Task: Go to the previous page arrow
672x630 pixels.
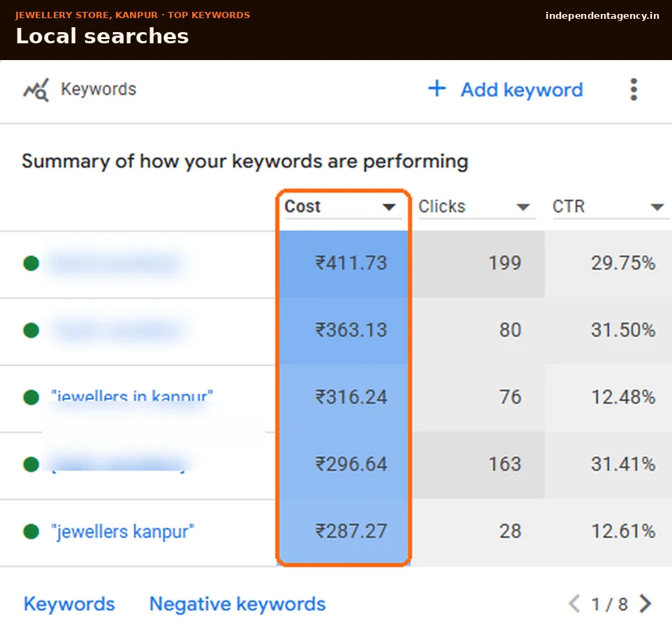Action: pos(574,604)
